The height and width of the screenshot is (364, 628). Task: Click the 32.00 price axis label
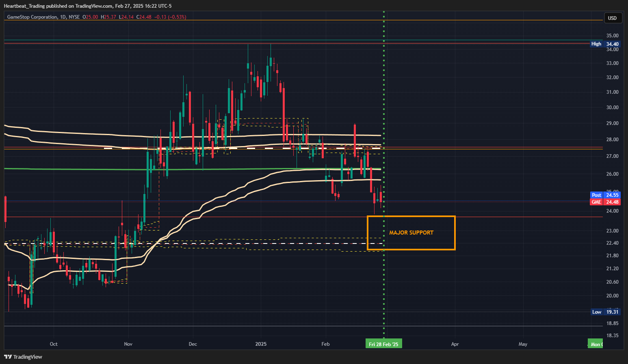point(612,78)
